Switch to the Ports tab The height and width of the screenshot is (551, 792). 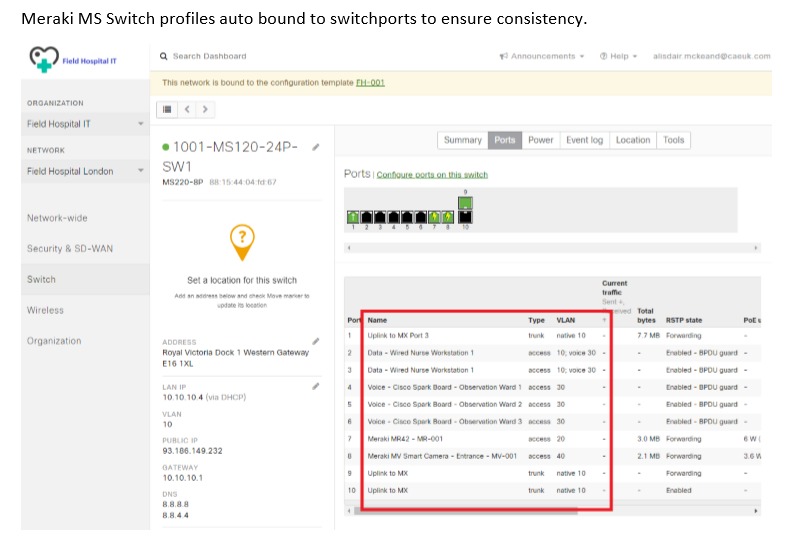coord(505,140)
